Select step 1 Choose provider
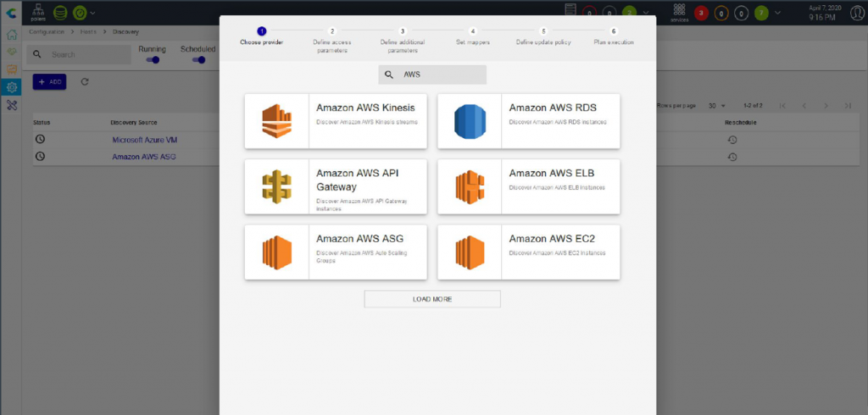Viewport: 868px width, 415px height. 262,36
